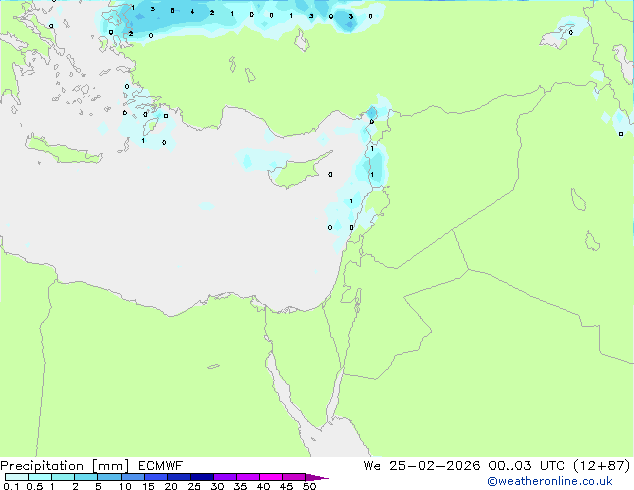
Task: Click the island of Cyprus on the map
Action: (x=297, y=171)
